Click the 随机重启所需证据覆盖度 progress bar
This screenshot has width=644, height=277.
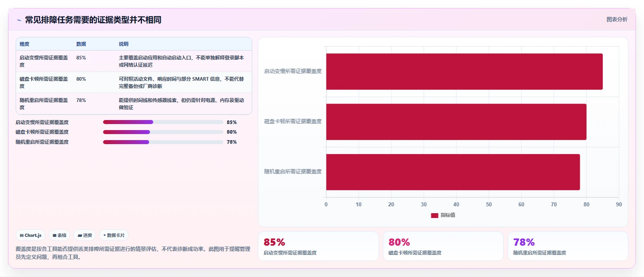coord(163,142)
